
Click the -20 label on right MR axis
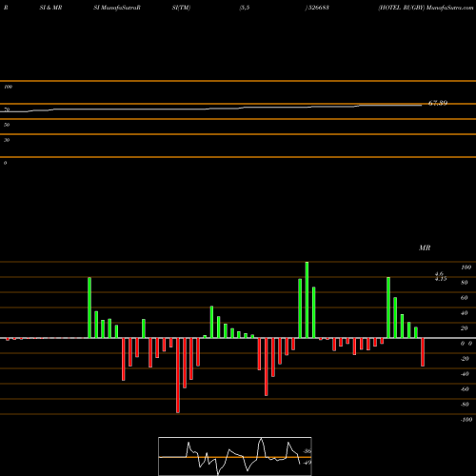point(465,359)
